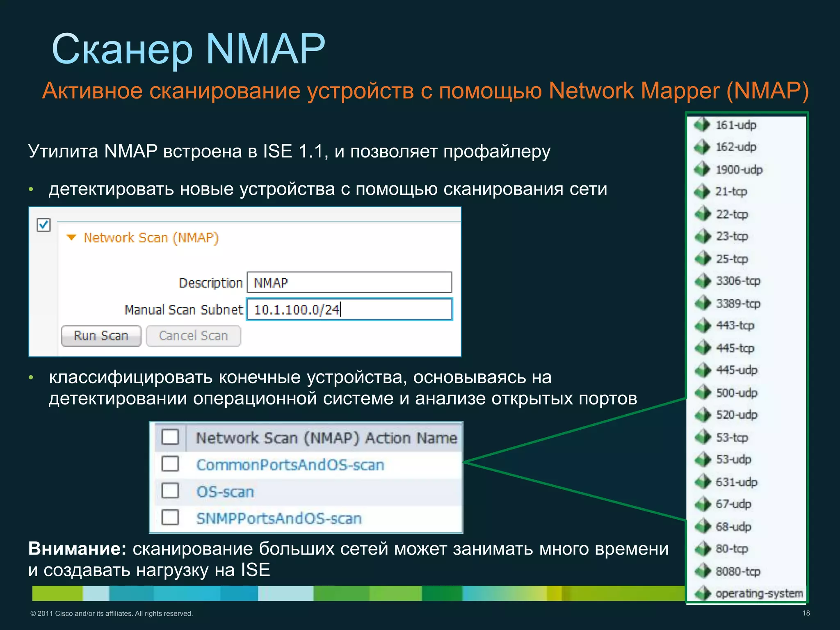Click the operating-system entry icon
This screenshot has height=630, width=840.
pos(703,593)
